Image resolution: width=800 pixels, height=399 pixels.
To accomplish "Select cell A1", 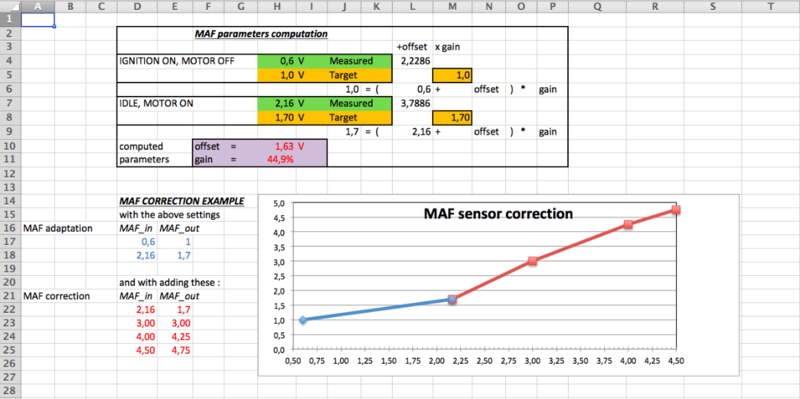I will pyautogui.click(x=37, y=20).
